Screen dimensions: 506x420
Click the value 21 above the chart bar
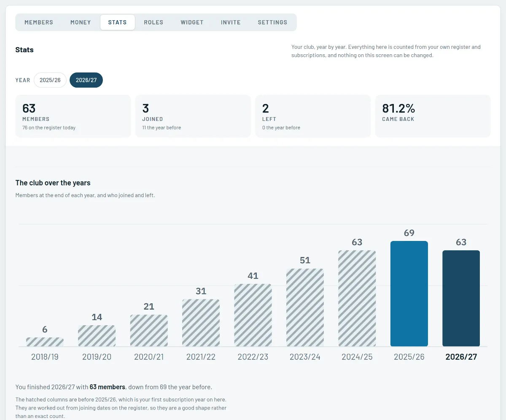(x=149, y=307)
